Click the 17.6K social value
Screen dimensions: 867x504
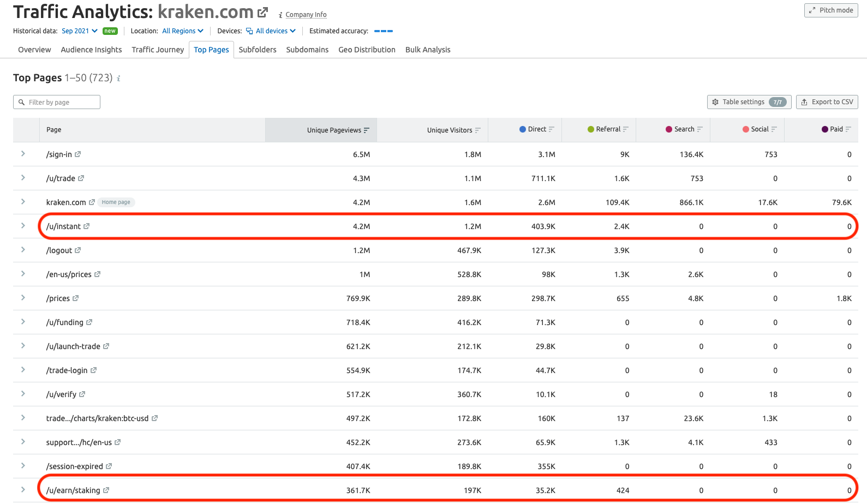[x=768, y=202]
